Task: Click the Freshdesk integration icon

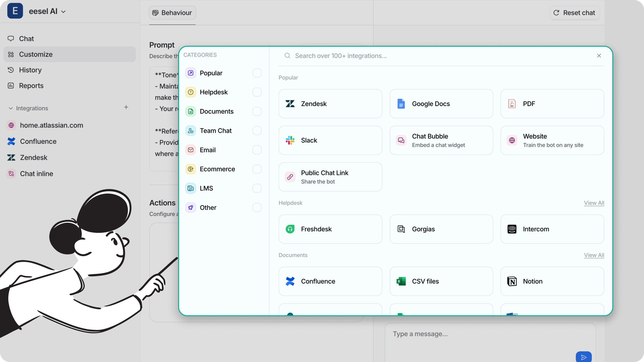Action: coord(290,229)
